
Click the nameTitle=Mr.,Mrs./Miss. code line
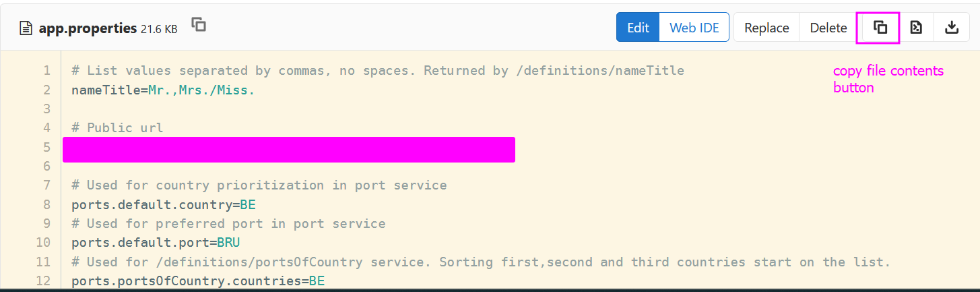point(163,90)
